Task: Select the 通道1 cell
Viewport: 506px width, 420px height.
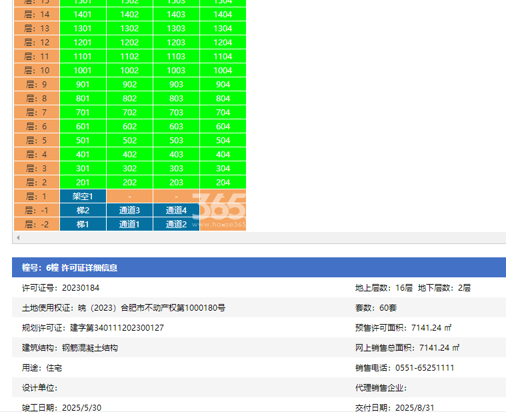Action: [130, 224]
